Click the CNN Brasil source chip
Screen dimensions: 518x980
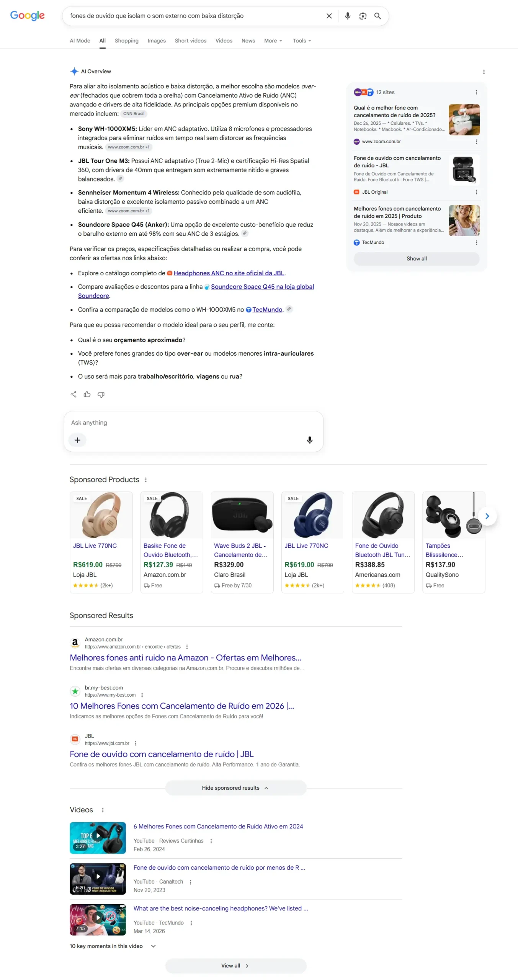pos(134,114)
